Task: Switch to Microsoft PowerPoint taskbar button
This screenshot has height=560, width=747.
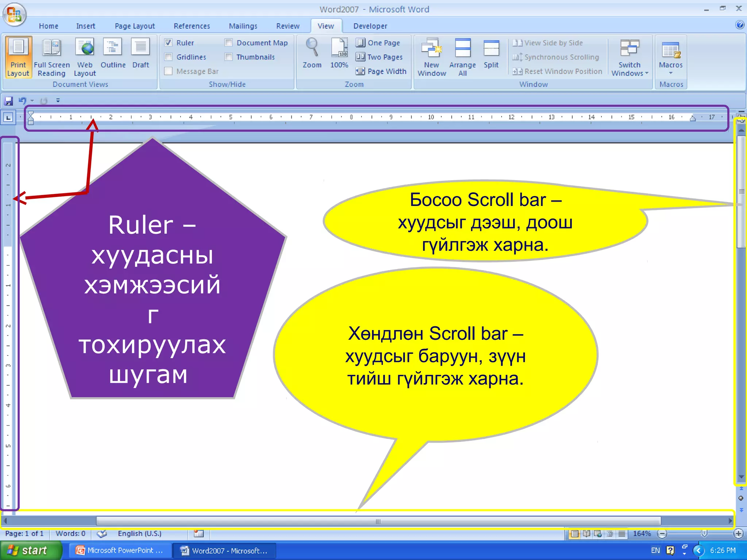Action: pyautogui.click(x=120, y=551)
